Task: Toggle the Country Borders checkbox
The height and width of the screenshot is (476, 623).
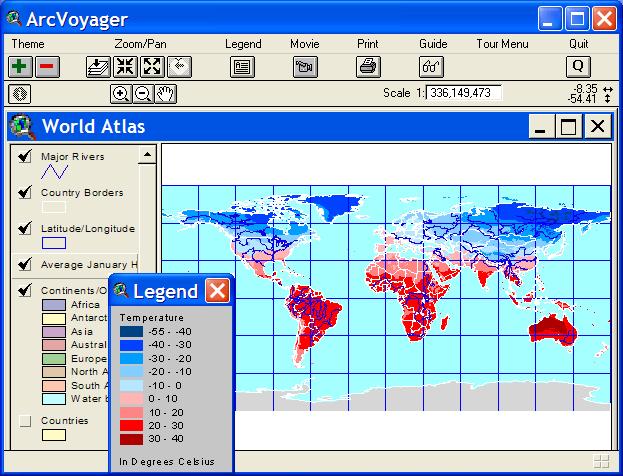Action: pos(25,192)
